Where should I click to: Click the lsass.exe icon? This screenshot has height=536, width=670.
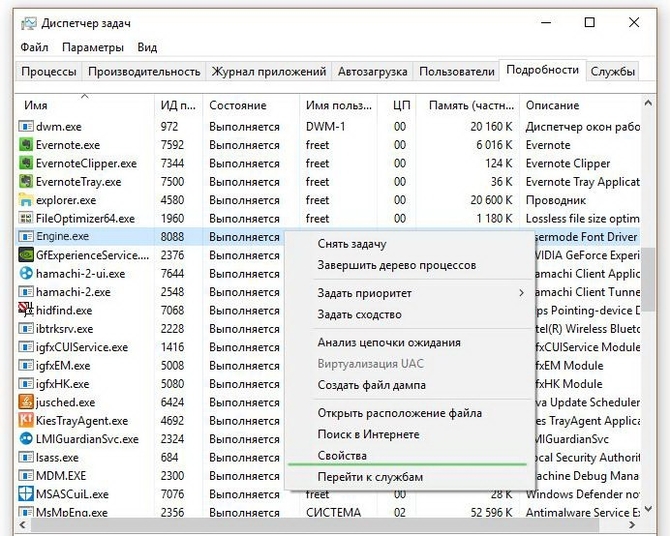pyautogui.click(x=26, y=457)
